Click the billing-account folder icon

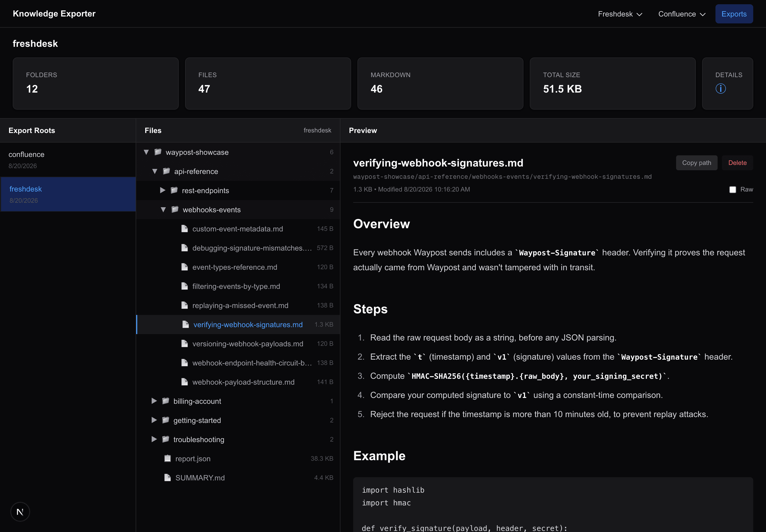click(x=166, y=401)
